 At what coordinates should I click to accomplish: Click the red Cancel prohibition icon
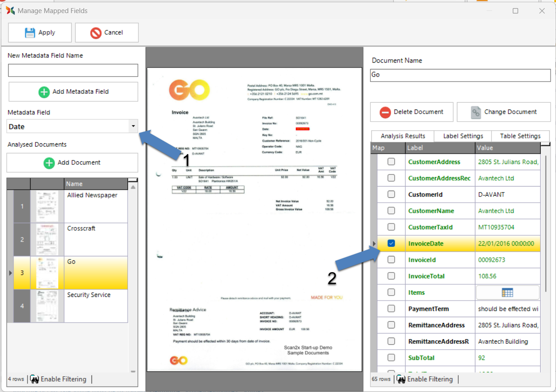pyautogui.click(x=96, y=32)
